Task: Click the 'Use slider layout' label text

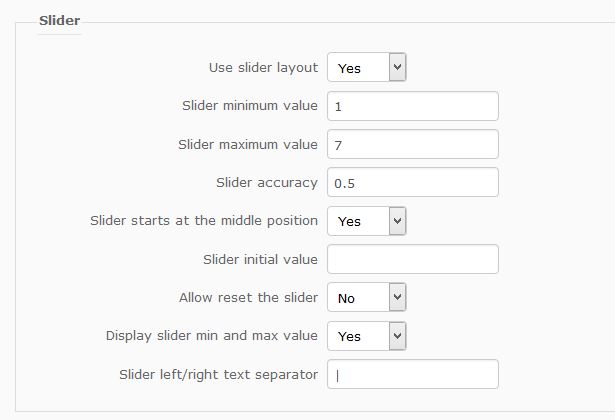Action: 263,68
